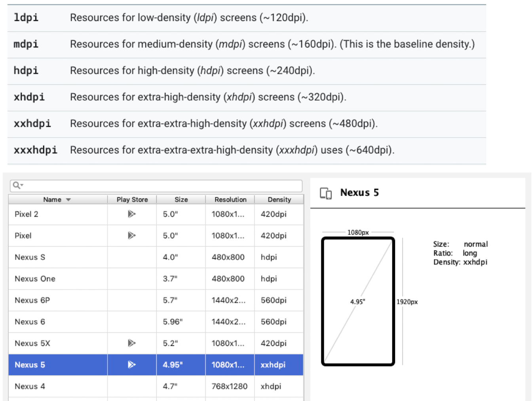Screen dimensions: 532x401
Task: Click the Nexus 5 preview title
Action: (359, 193)
